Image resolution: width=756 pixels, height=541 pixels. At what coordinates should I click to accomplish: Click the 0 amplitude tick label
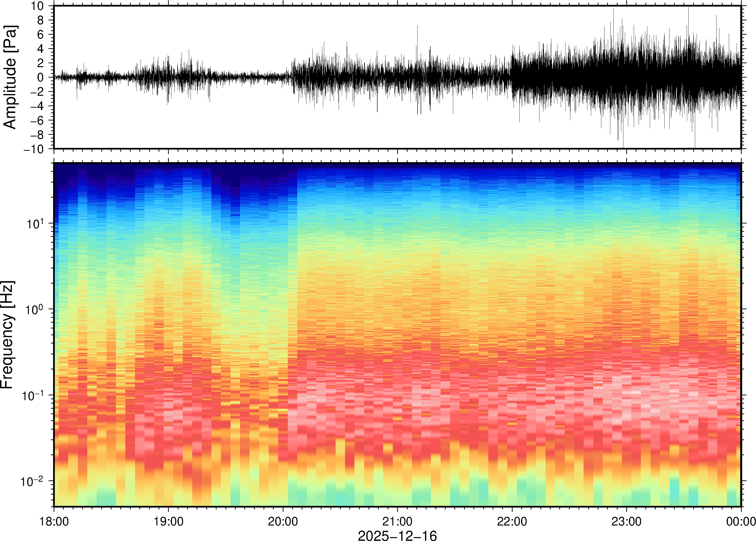tap(41, 78)
